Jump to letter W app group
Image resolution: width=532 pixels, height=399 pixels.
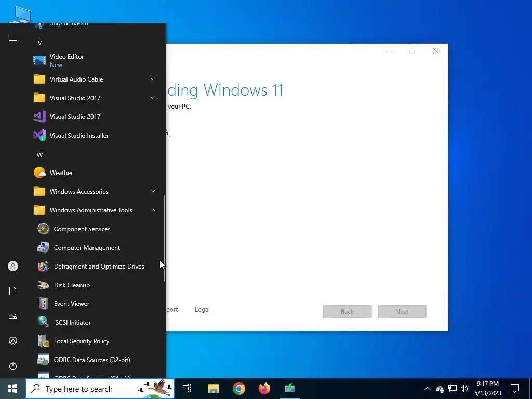click(39, 155)
